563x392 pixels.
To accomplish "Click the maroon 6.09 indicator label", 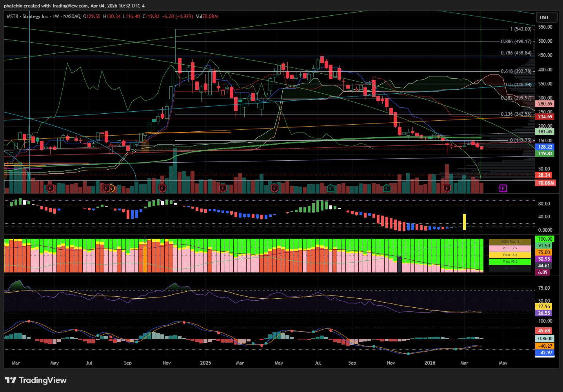I will pos(543,272).
